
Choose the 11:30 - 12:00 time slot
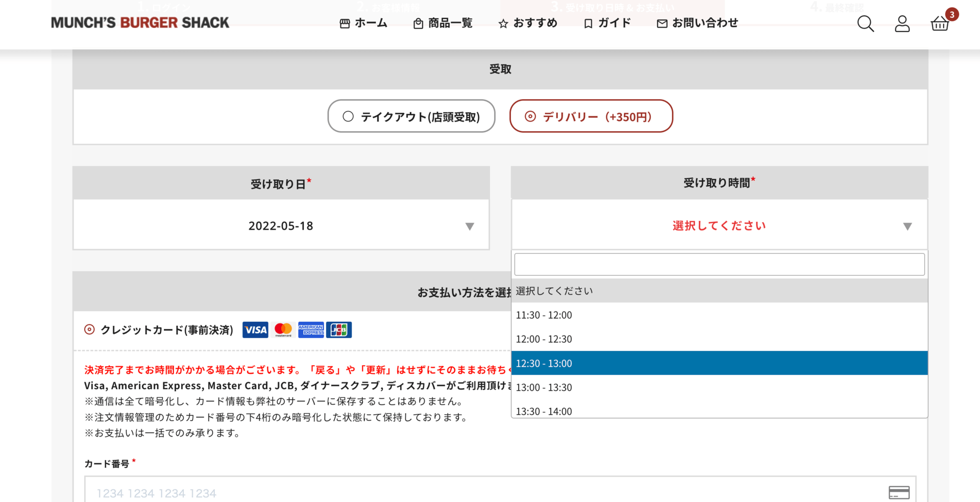[719, 315]
